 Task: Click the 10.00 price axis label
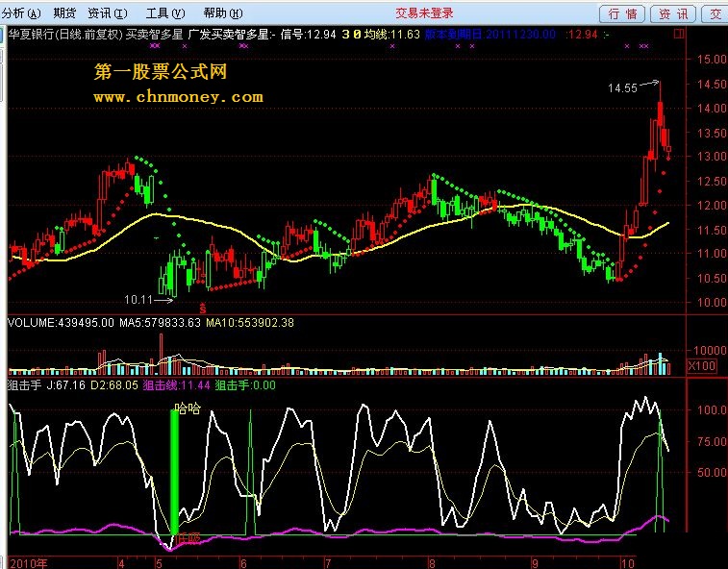coord(712,303)
